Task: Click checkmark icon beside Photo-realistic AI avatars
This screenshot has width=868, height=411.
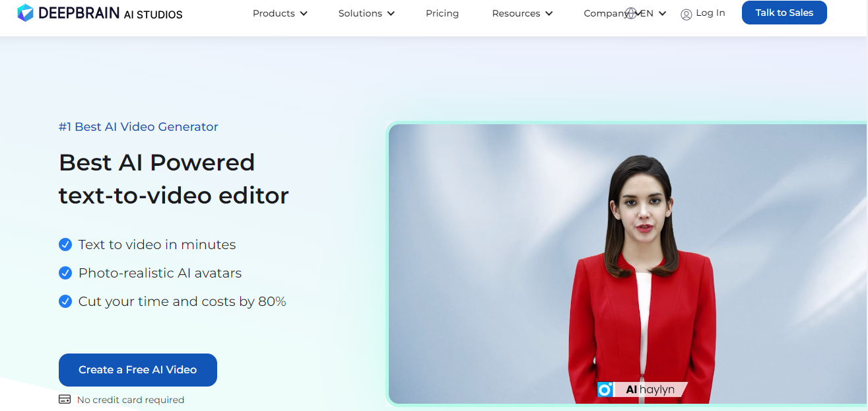Action: [x=65, y=273]
